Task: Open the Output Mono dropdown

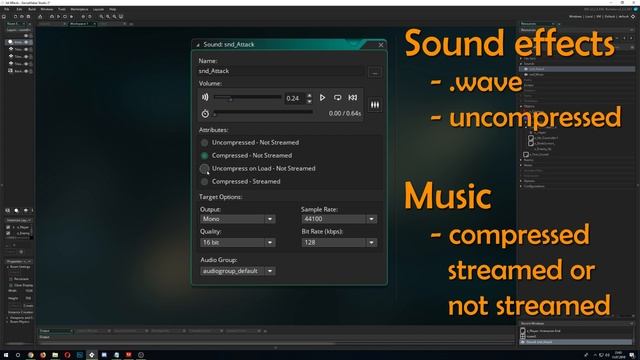Action: tap(238, 219)
